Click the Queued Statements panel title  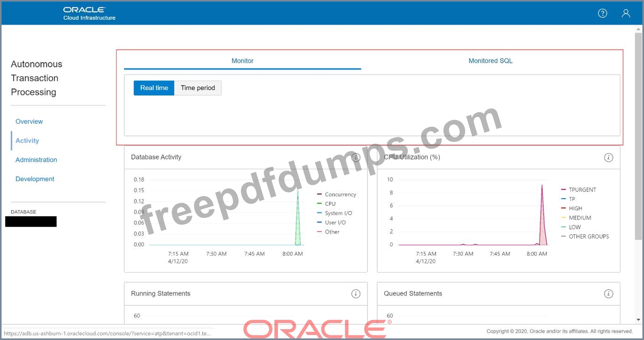[x=413, y=294]
